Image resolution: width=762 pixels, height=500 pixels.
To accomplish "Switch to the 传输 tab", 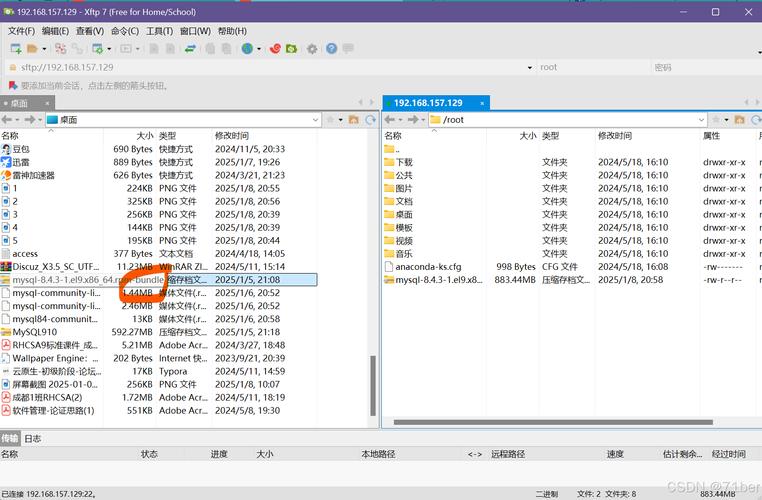I will (10, 438).
